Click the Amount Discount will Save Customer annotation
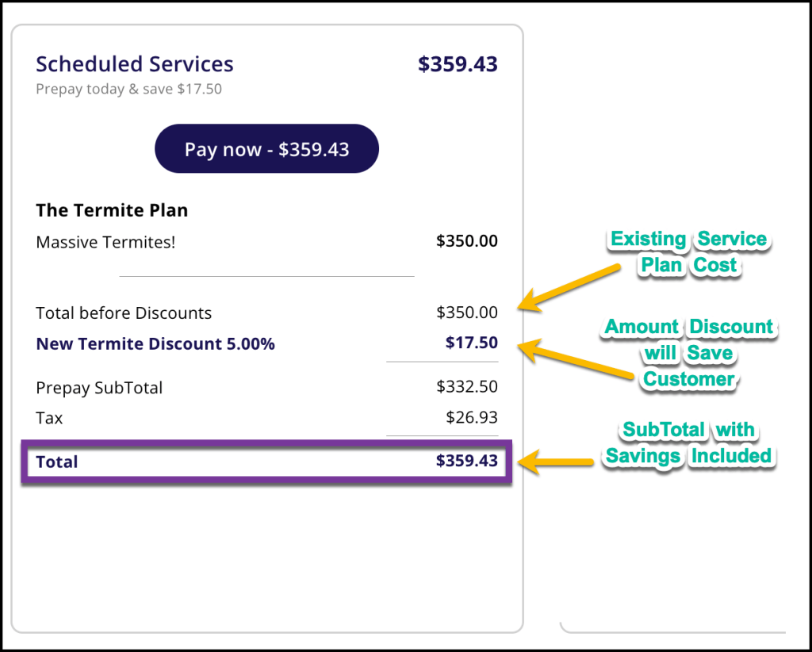 pos(688,353)
